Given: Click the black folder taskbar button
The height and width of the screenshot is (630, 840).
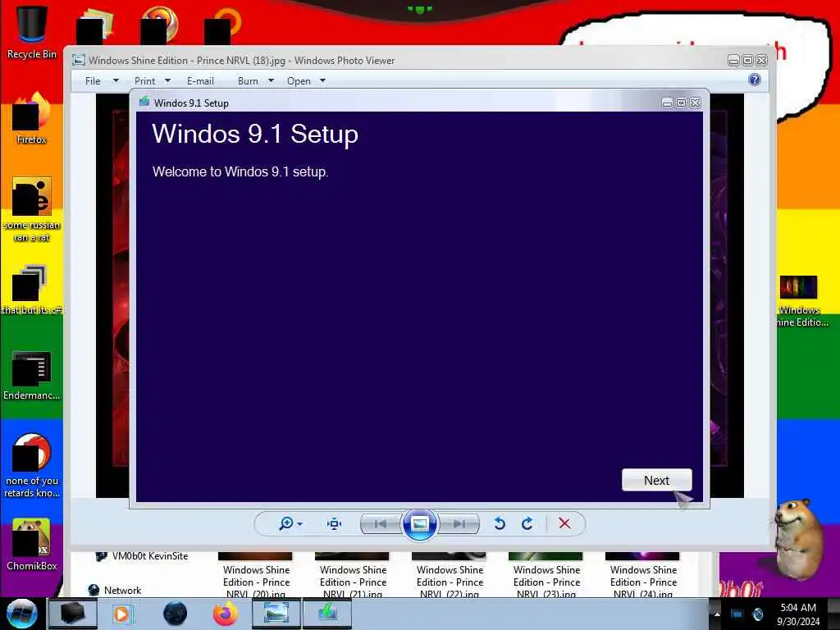Looking at the screenshot, I should tap(73, 614).
